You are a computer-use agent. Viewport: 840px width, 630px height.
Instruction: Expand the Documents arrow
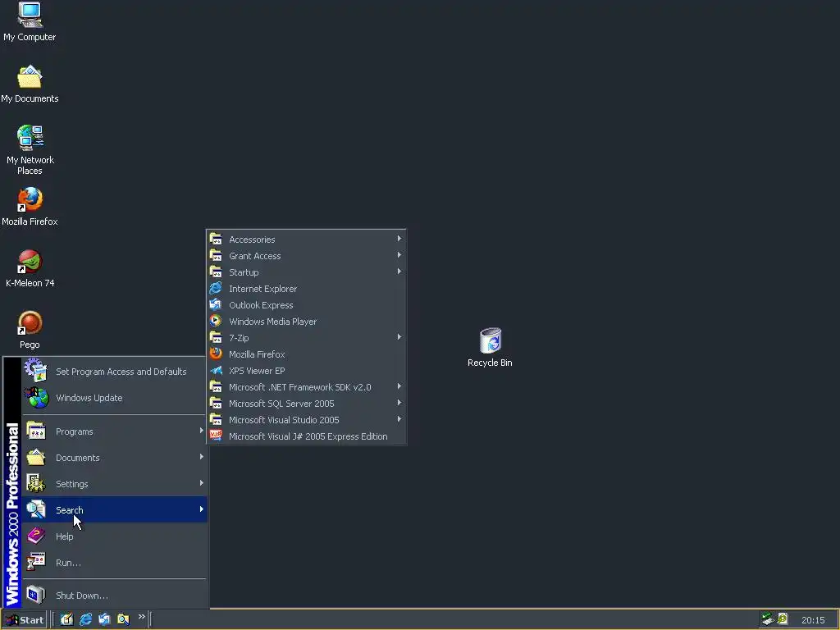click(x=202, y=456)
